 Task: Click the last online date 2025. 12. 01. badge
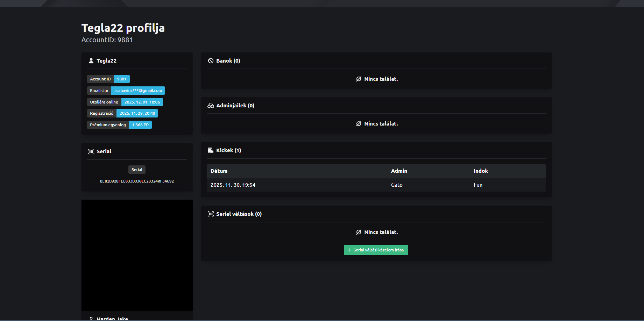point(142,102)
